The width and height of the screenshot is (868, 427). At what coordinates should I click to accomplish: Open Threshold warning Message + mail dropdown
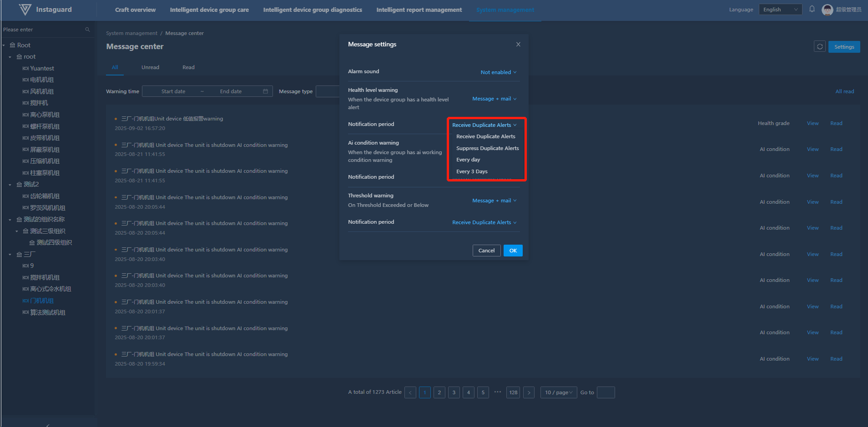(495, 201)
